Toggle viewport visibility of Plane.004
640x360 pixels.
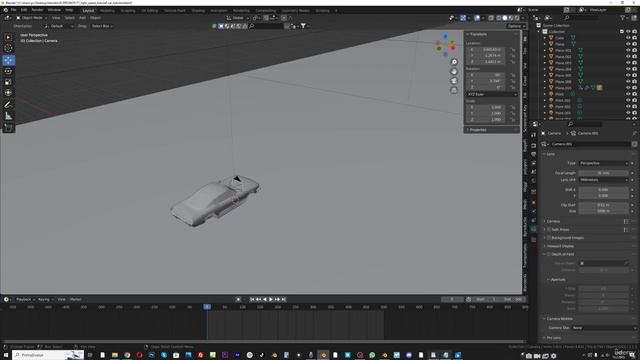point(628,69)
